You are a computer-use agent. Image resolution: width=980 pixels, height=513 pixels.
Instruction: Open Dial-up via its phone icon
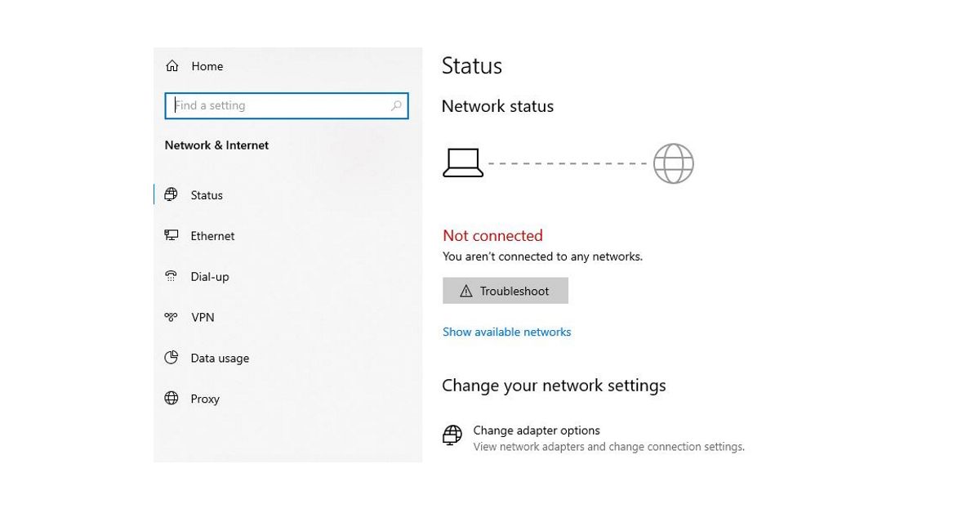(x=171, y=276)
